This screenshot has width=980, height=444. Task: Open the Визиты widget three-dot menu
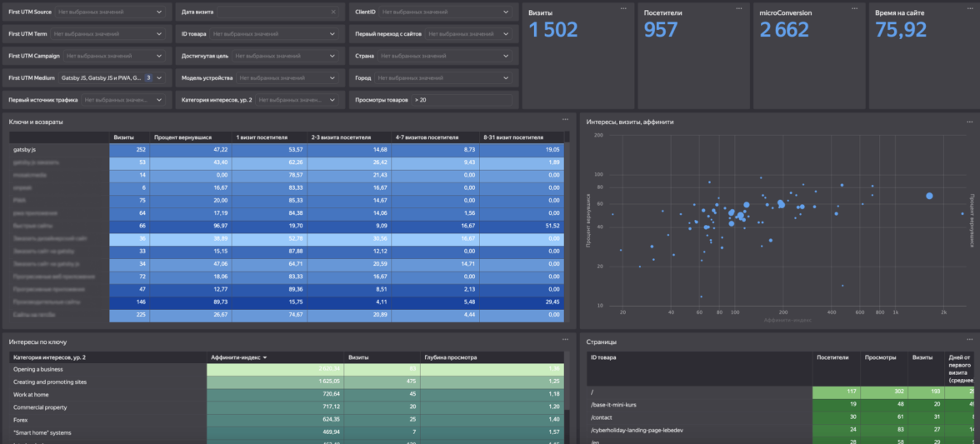[622, 7]
